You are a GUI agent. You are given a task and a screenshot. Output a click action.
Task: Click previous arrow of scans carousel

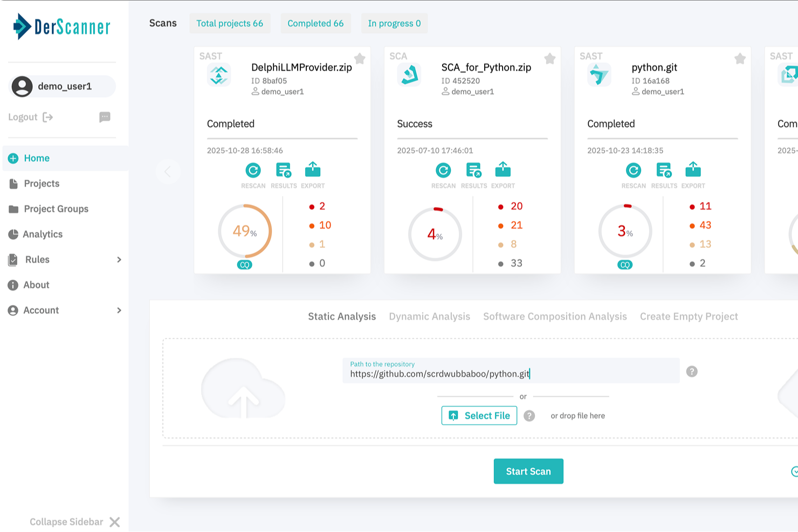[x=168, y=171]
